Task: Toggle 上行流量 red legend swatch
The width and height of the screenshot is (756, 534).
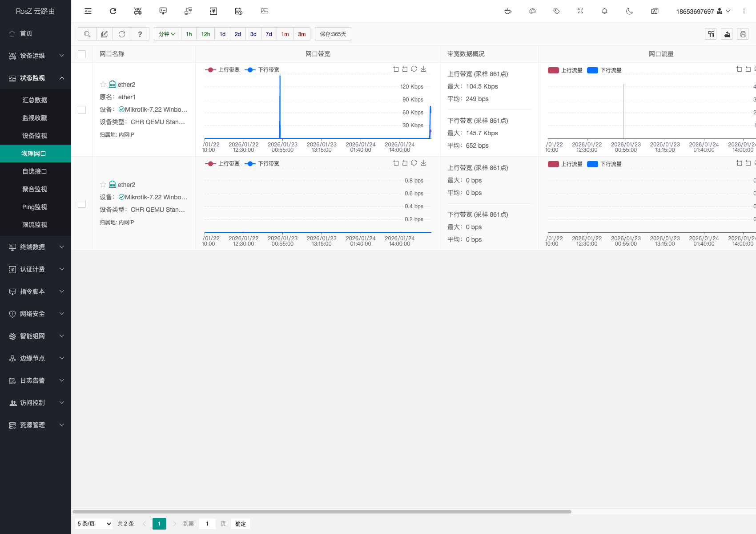Action: 553,70
